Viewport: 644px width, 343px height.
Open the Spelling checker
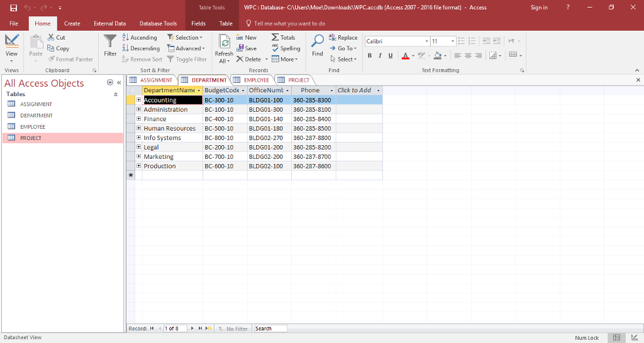286,48
